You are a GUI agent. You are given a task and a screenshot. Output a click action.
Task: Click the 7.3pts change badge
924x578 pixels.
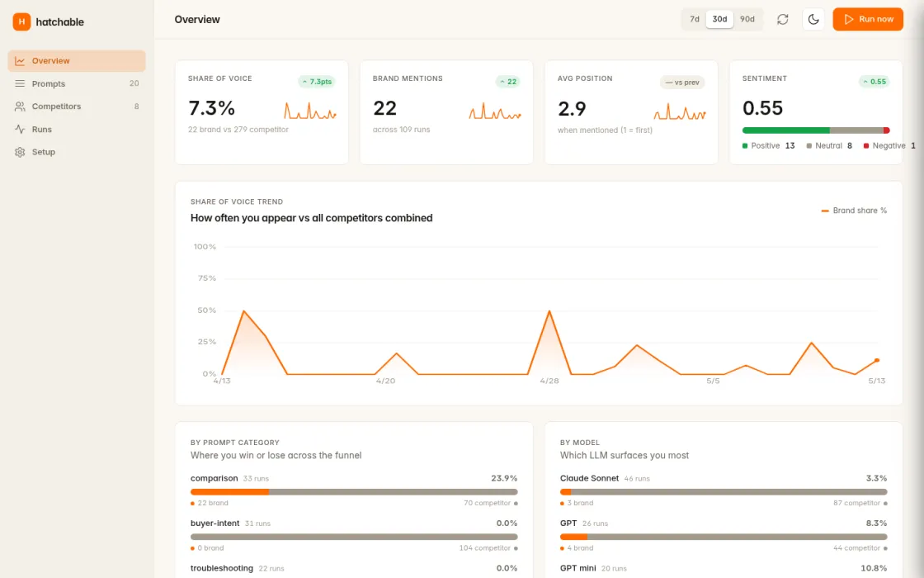pos(317,82)
